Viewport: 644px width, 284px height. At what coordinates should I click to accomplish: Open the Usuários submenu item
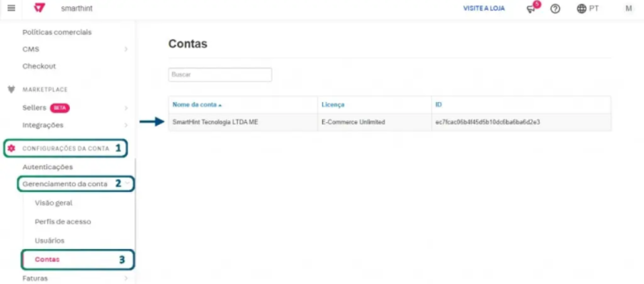point(50,240)
